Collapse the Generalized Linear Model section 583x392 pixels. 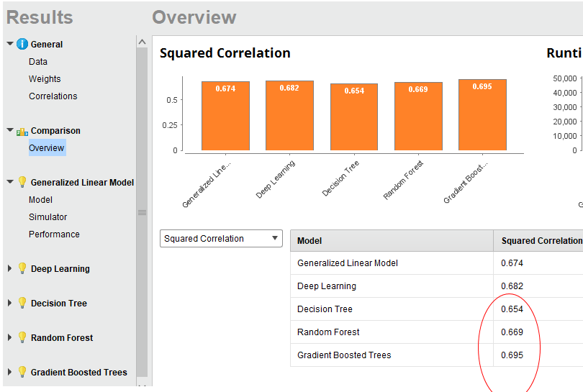pos(10,182)
